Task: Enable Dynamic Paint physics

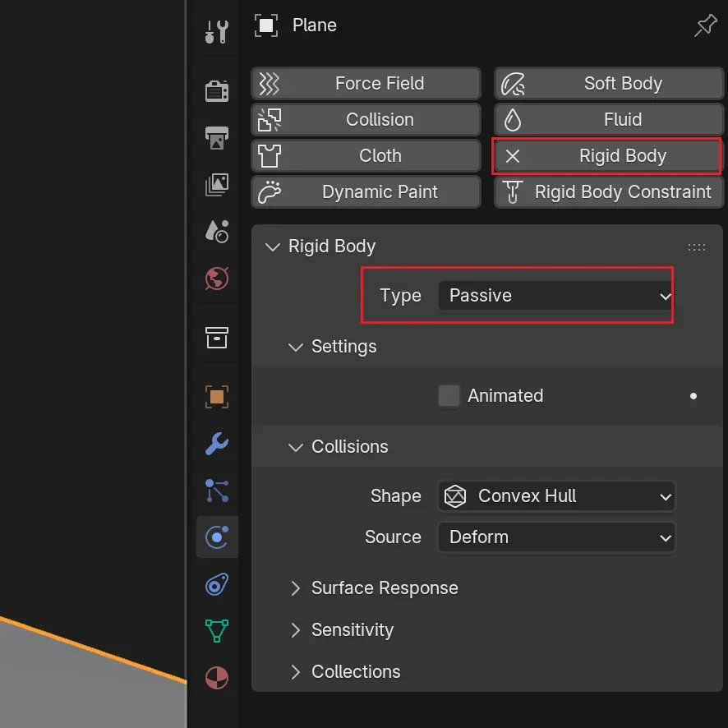Action: pos(366,191)
